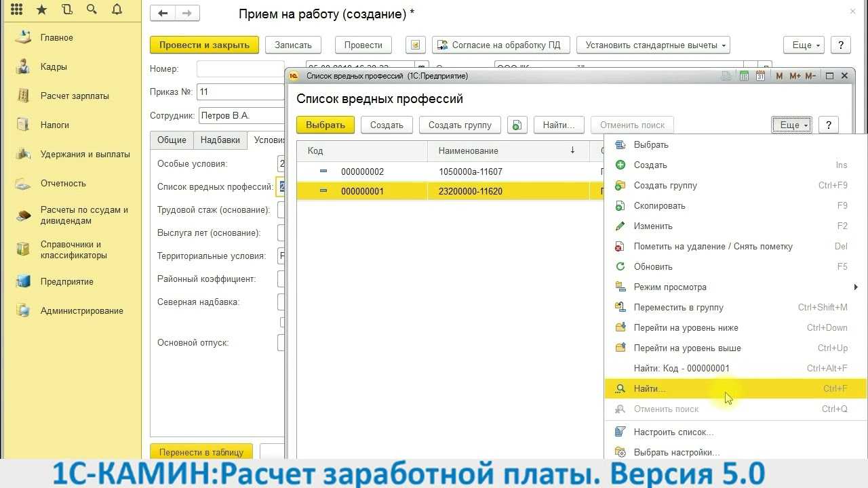Image resolution: width=868 pixels, height=488 pixels.
Task: Choose the highlighted Найти... menu entry
Action: 736,388
